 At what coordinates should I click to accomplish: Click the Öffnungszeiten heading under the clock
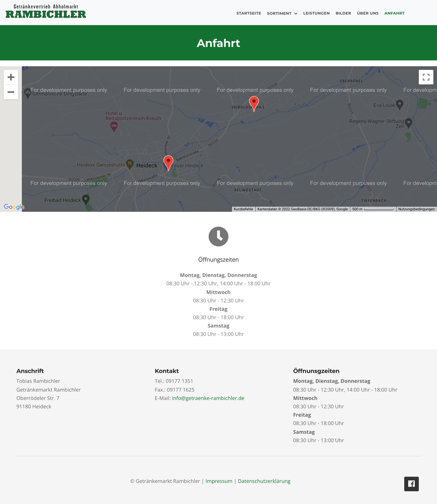[x=218, y=259]
